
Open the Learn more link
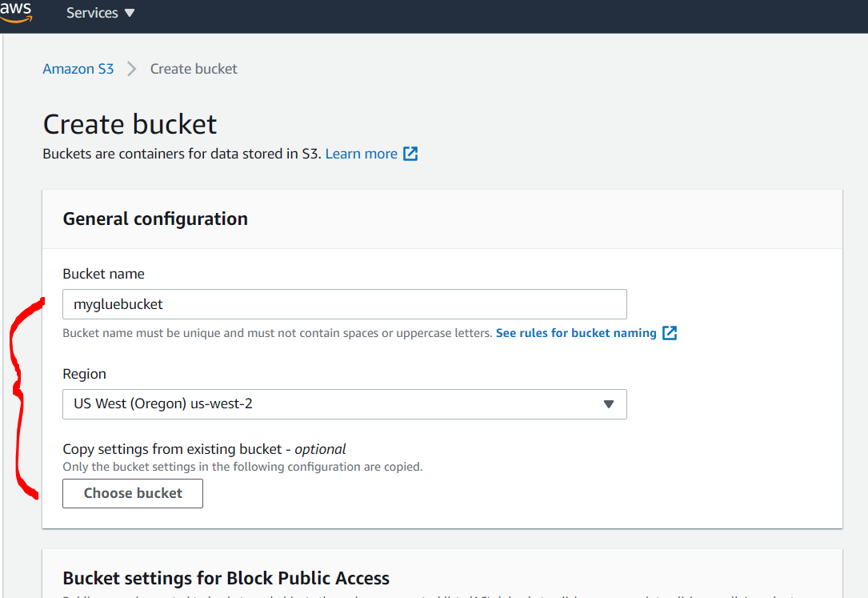[361, 154]
